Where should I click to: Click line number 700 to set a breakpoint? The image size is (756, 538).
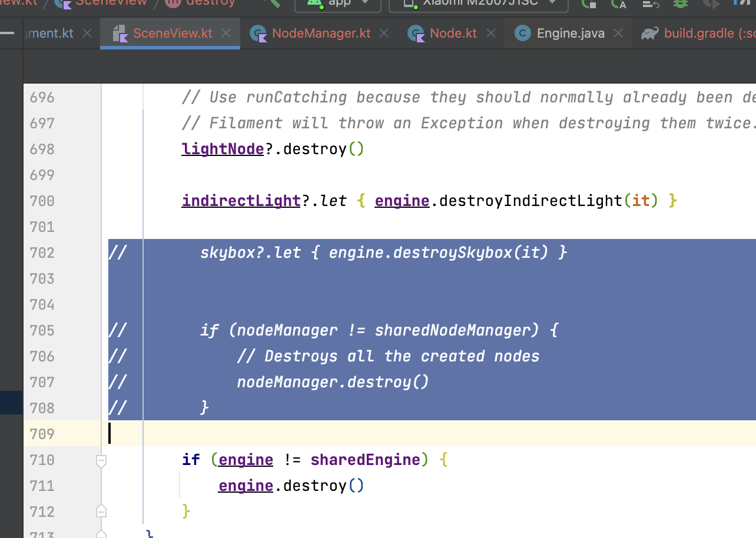tap(41, 201)
